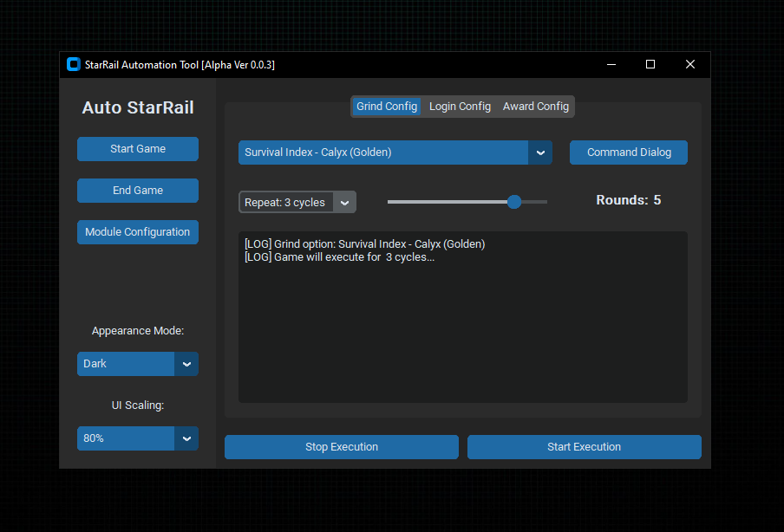Image resolution: width=784 pixels, height=532 pixels.
Task: Click the 'UI Scaling:' label
Action: (x=138, y=405)
